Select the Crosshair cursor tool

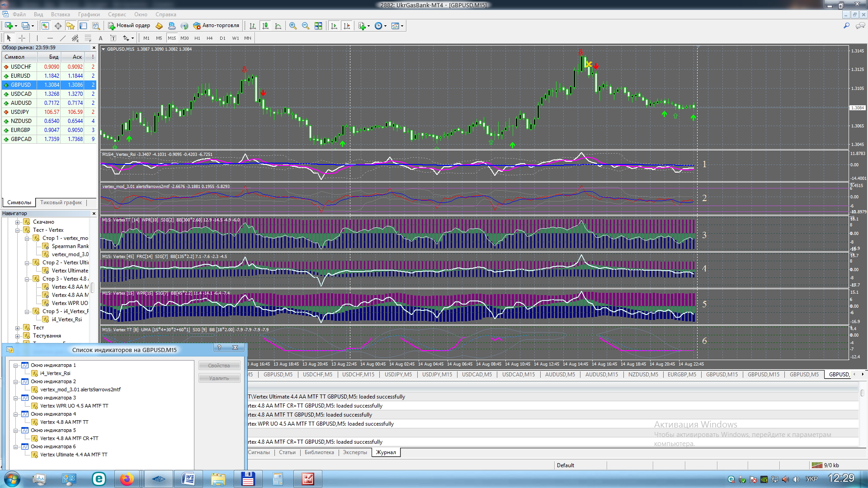tap(22, 38)
